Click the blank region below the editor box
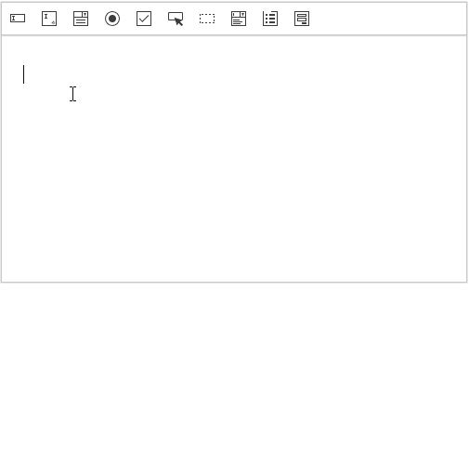This screenshot has height=476, width=469. [x=234, y=378]
